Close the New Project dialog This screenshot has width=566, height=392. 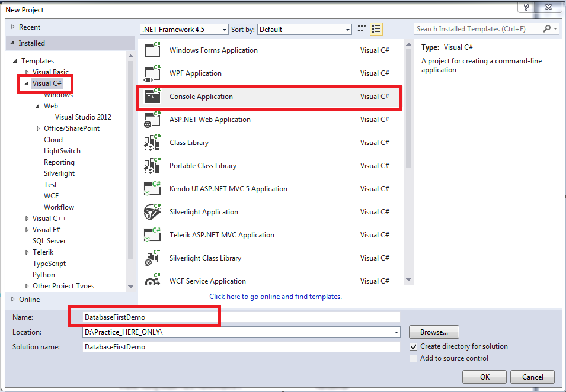click(548, 7)
